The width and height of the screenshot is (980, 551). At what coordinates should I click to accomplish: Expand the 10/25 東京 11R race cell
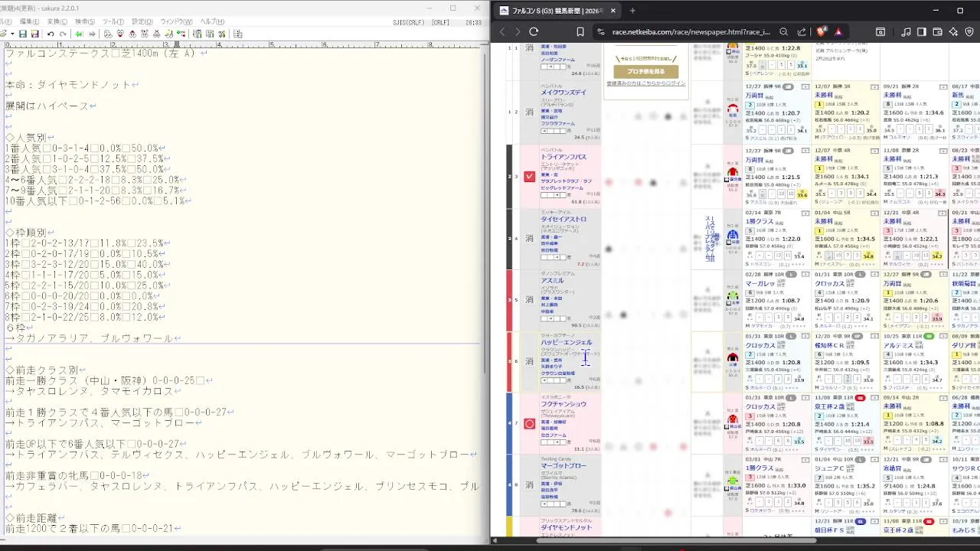[x=942, y=336]
